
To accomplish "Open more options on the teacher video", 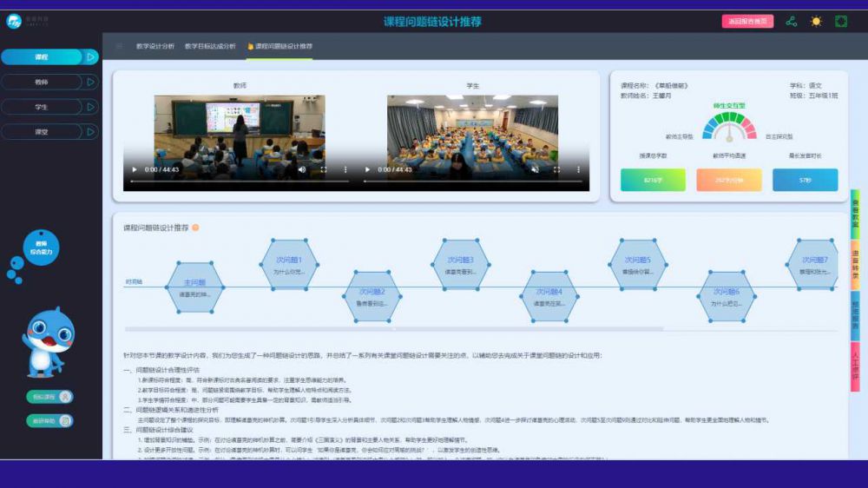I will pyautogui.click(x=345, y=169).
